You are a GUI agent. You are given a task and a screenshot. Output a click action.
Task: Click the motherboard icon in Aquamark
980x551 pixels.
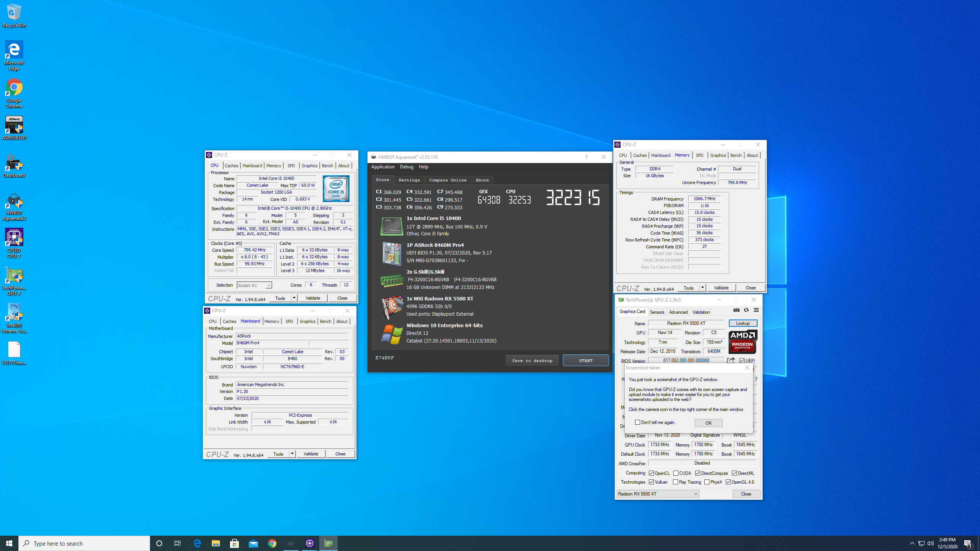click(x=392, y=253)
